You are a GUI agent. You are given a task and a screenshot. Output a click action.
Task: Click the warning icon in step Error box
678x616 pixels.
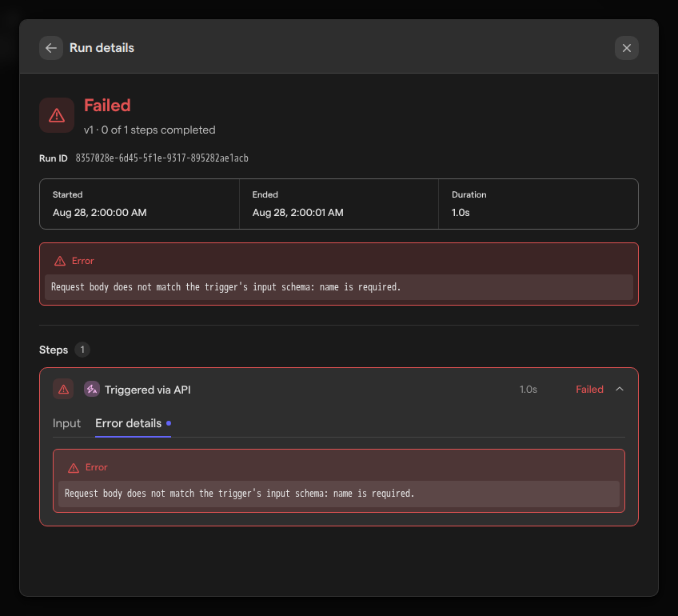[74, 468]
